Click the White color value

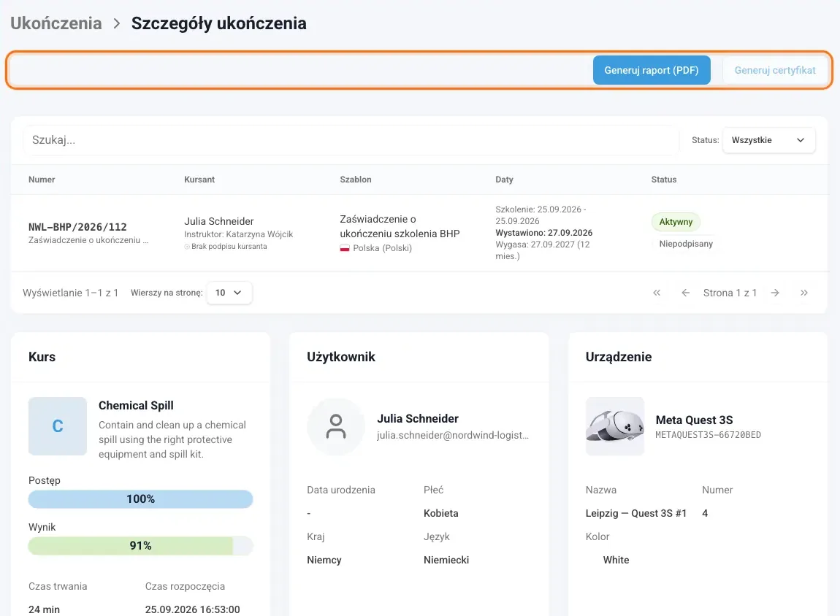coord(616,560)
